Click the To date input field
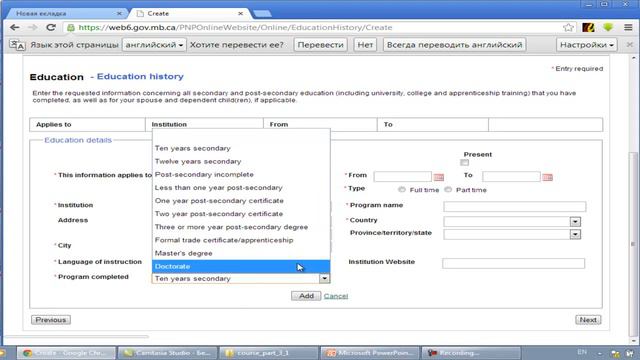The image size is (640, 360). (511, 176)
